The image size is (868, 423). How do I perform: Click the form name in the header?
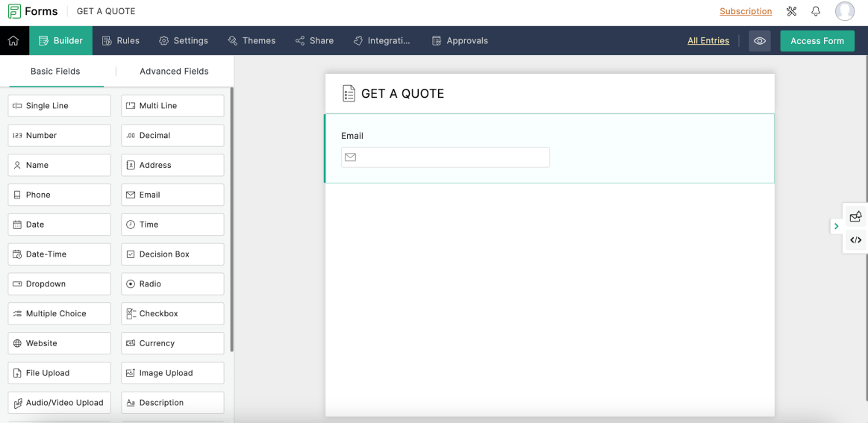[106, 11]
